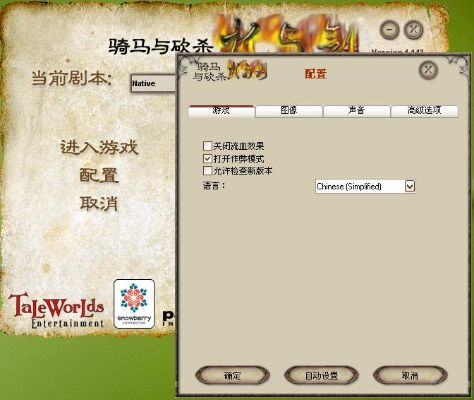The width and height of the screenshot is (474, 400).
Task: Click the 配置 dialog title text
Action: [315, 74]
